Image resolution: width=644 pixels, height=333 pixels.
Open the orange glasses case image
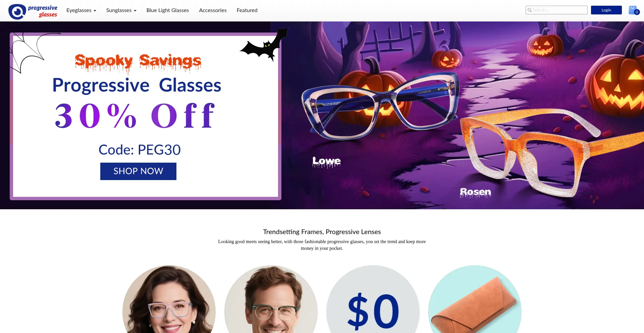(475, 299)
